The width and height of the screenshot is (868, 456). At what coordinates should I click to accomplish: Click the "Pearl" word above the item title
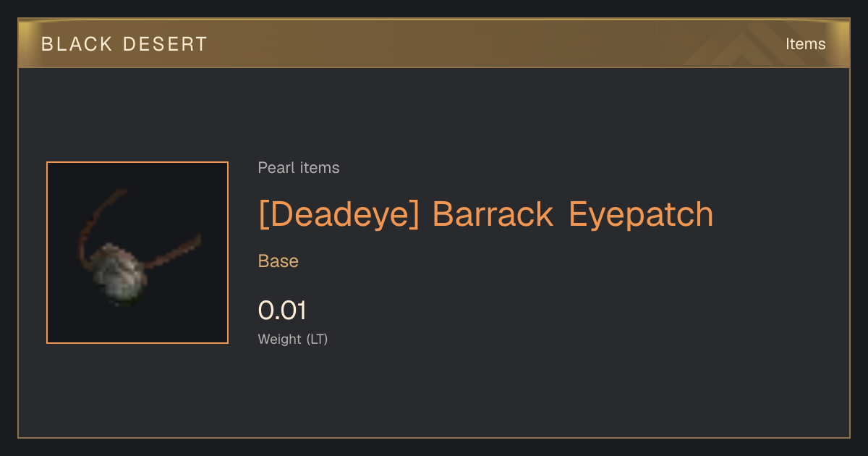[276, 168]
